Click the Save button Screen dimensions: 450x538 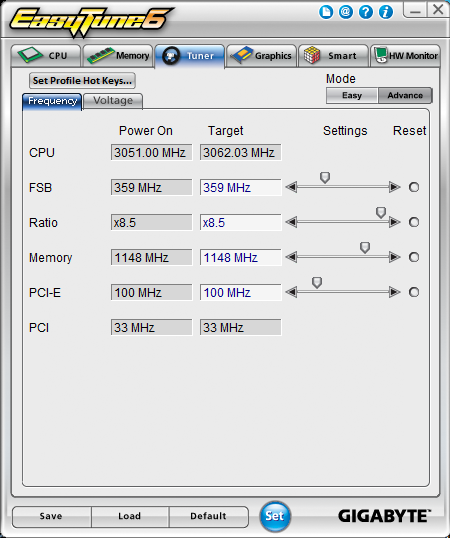(51, 516)
